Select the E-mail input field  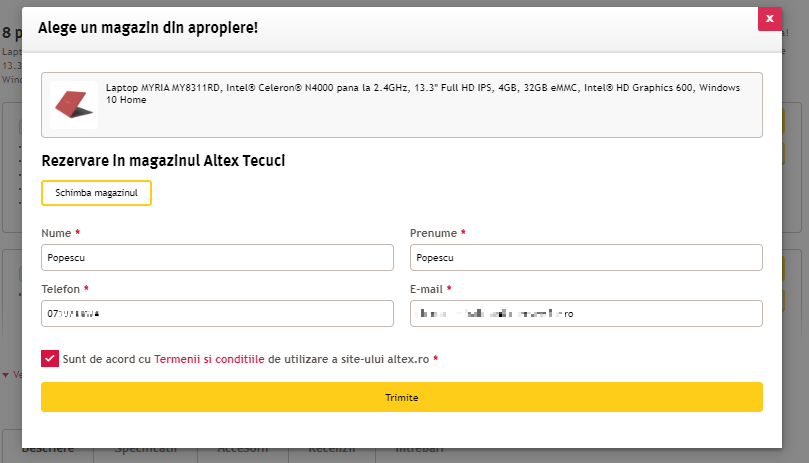(x=586, y=313)
